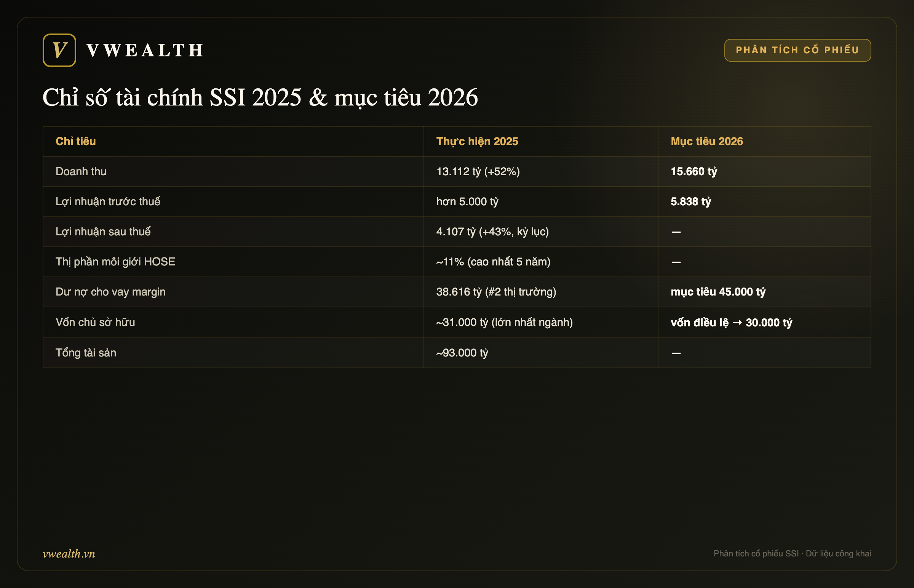Click the PHÂN TÍCH CỔ PHIẾU badge
The image size is (914, 588).
797,50
